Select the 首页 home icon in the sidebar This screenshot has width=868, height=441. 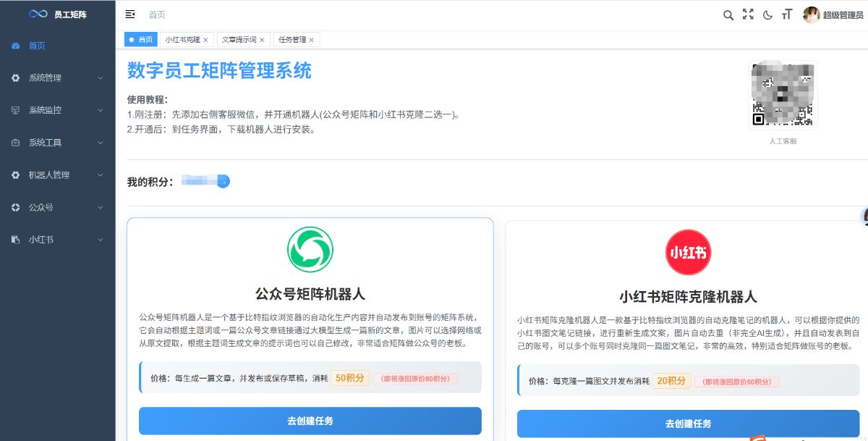(17, 45)
